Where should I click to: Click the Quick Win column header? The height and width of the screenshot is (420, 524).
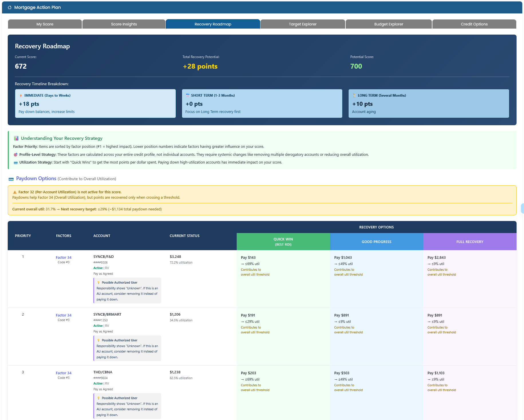coord(283,242)
